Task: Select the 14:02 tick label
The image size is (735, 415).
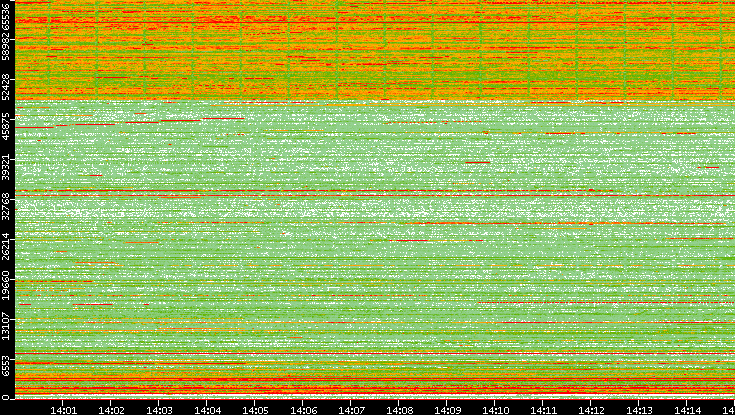Action: click(111, 411)
